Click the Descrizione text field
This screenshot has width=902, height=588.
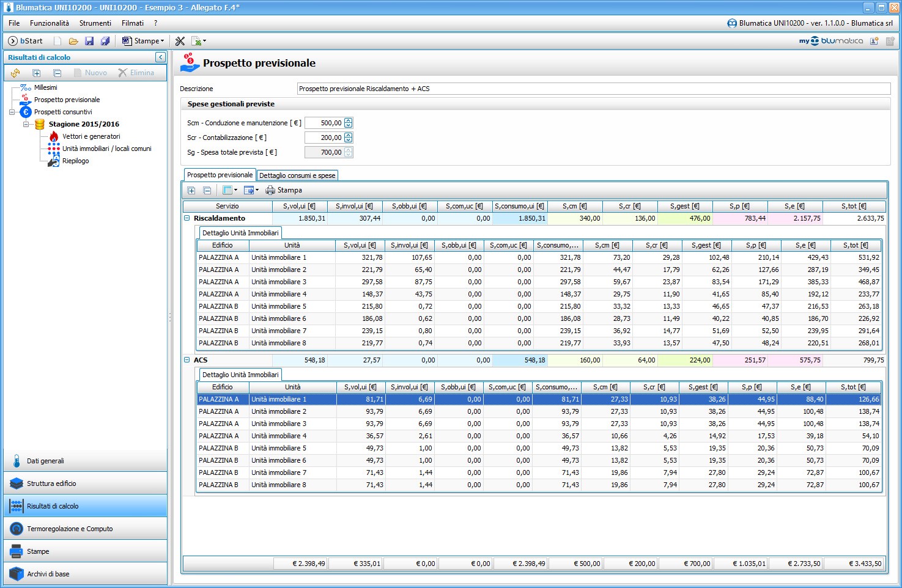coord(593,89)
